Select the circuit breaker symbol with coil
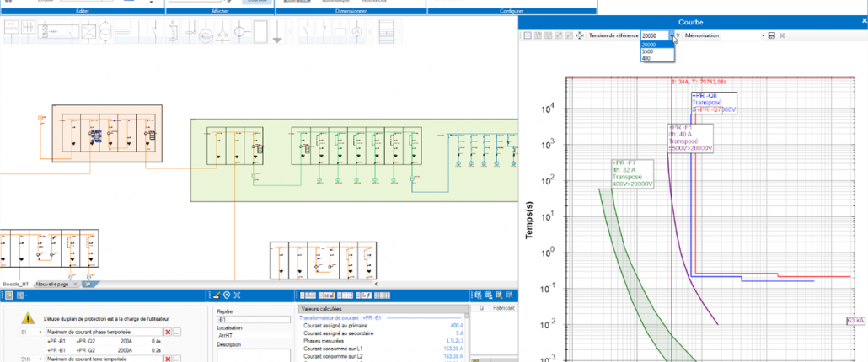The width and height of the screenshot is (868, 362). pos(173,31)
